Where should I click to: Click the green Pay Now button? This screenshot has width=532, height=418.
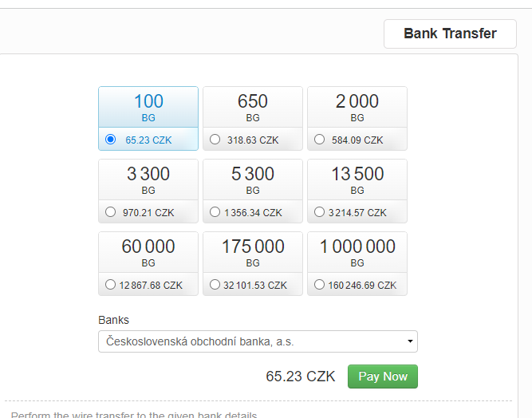383,377
